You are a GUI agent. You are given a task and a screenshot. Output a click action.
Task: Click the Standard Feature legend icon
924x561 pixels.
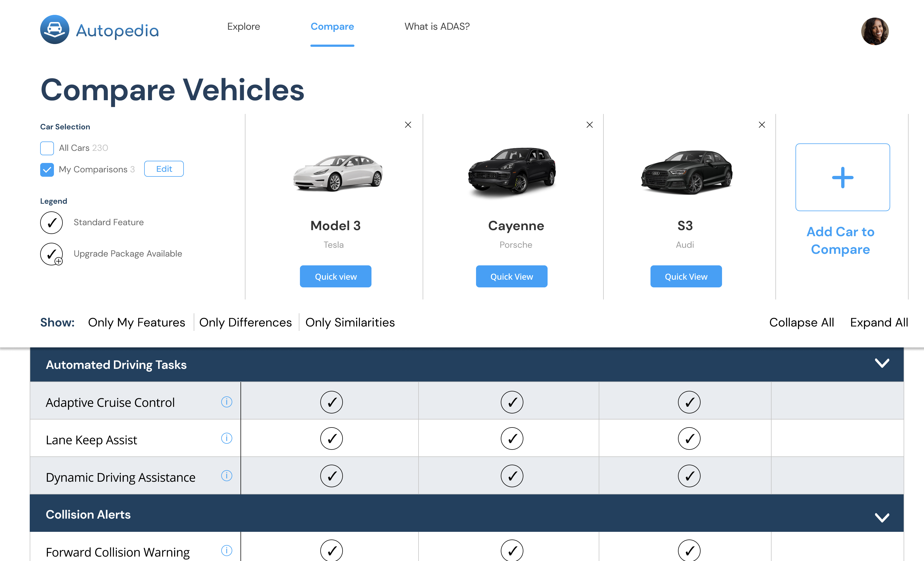coord(51,222)
